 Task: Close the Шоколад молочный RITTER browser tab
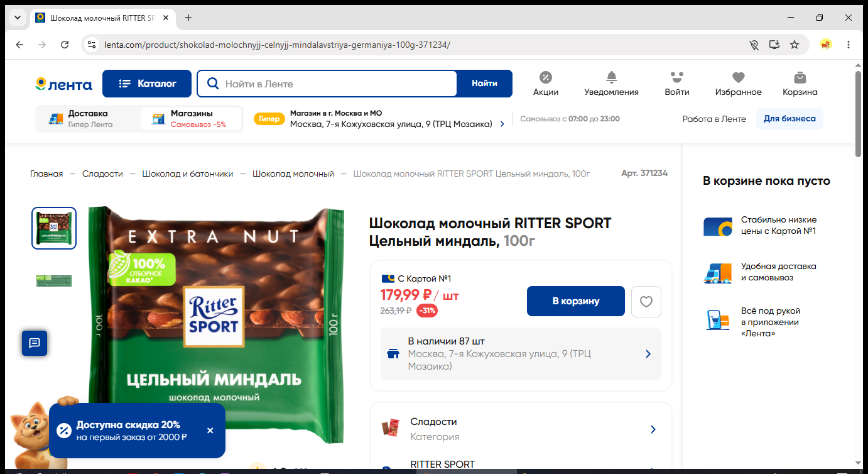click(x=166, y=18)
